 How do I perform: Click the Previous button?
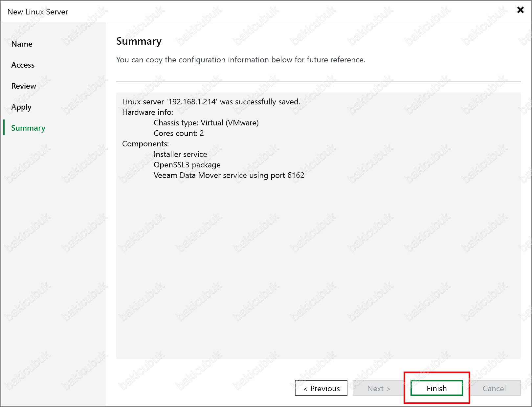point(321,388)
